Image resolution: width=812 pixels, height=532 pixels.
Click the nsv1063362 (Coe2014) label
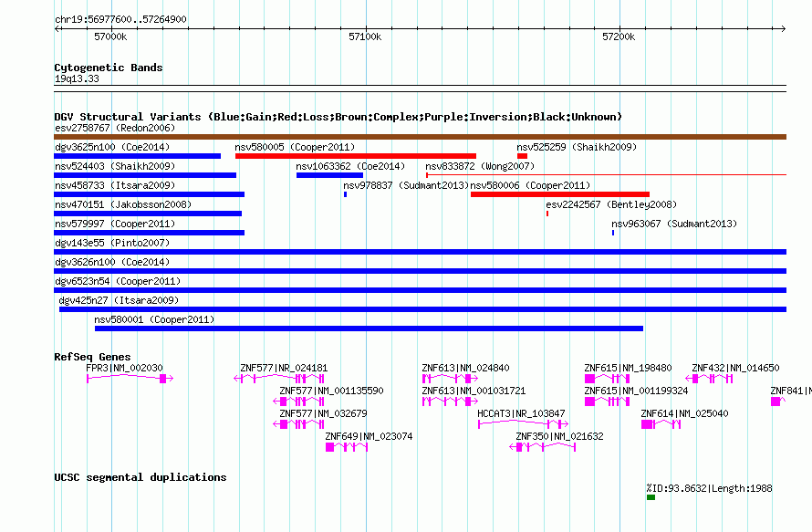[350, 166]
